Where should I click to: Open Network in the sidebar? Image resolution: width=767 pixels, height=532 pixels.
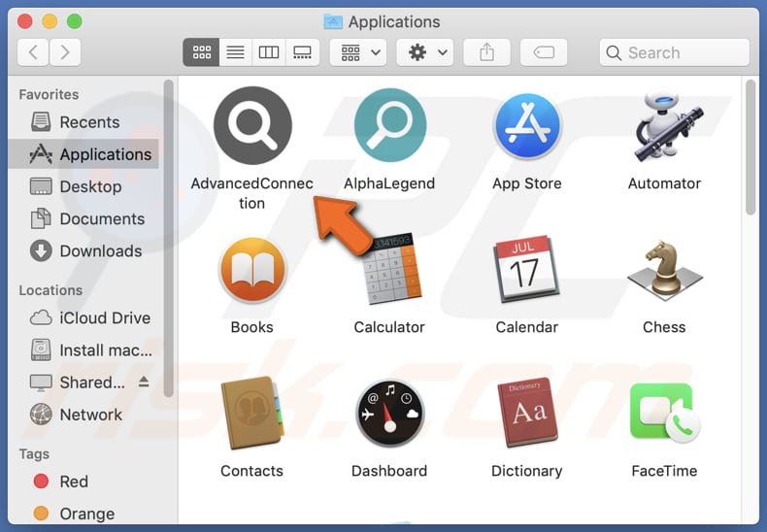[x=83, y=415]
